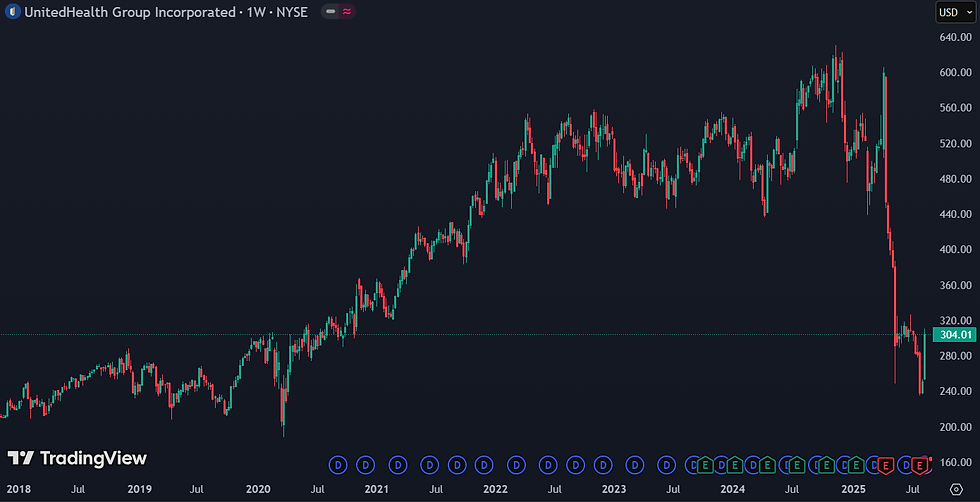The image size is (980, 502).
Task: Click the 440.00 price scale label
Action: 956,214
